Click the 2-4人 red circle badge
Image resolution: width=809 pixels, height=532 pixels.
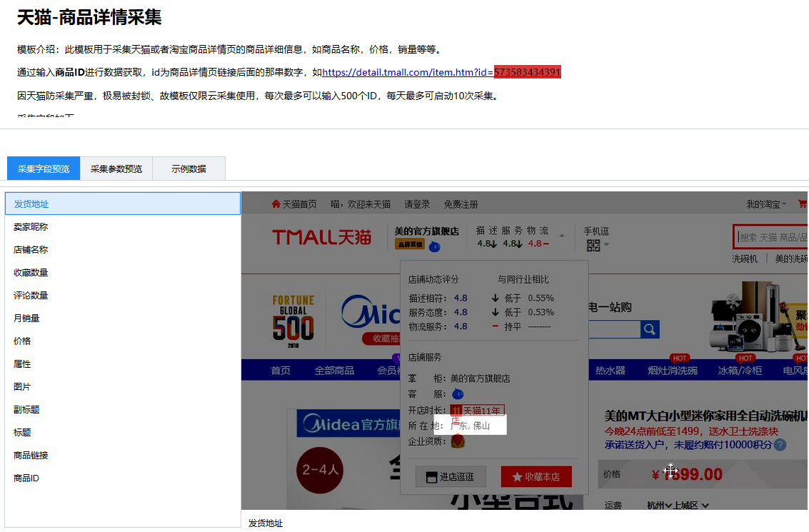click(320, 470)
